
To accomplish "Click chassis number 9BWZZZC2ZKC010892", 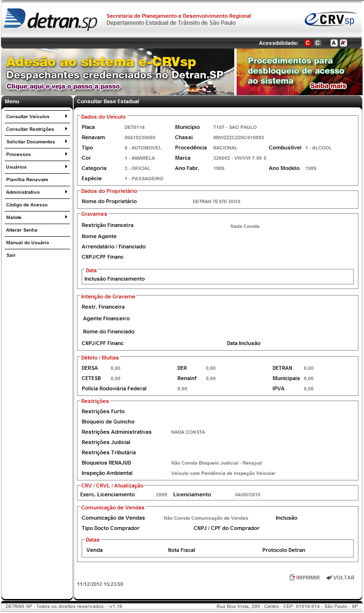I will 238,138.
